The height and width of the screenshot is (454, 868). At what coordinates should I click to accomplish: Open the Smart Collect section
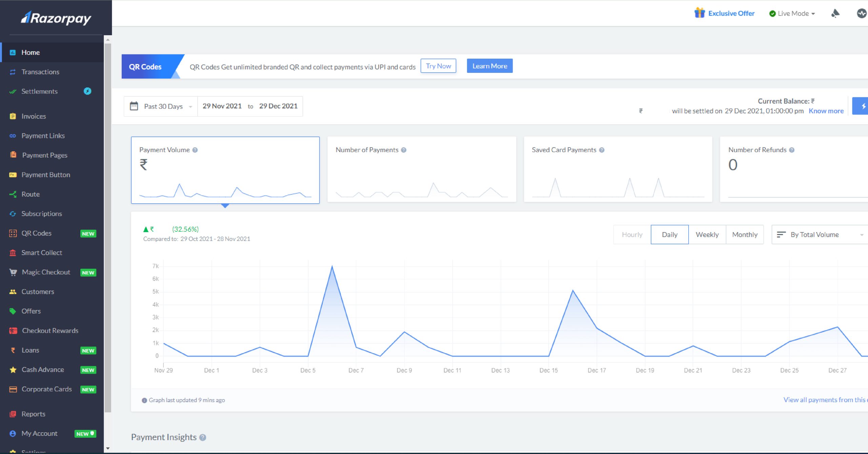52,253
